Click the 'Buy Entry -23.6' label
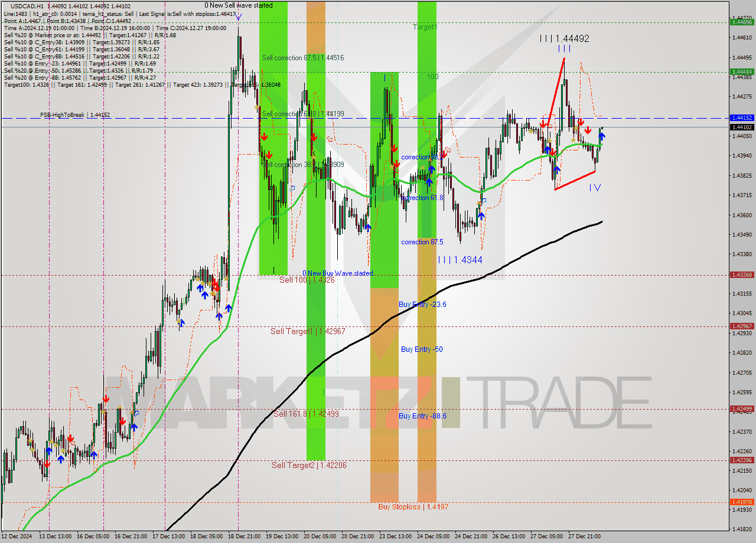 click(x=422, y=305)
